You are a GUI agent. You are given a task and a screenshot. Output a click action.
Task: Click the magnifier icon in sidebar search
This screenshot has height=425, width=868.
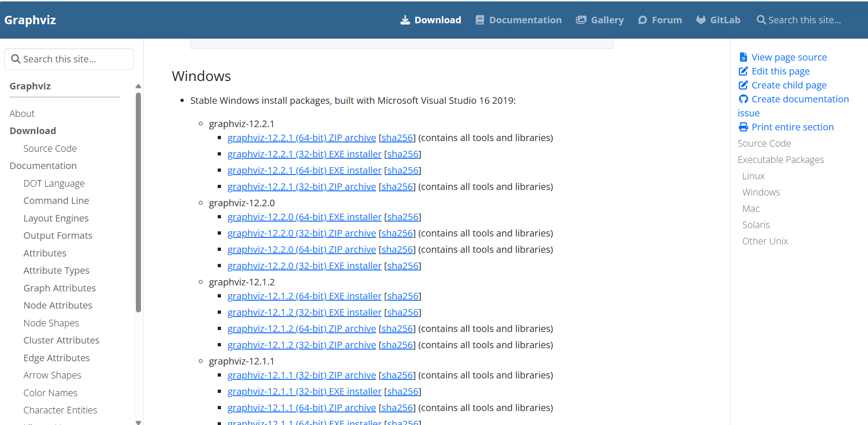tap(16, 59)
